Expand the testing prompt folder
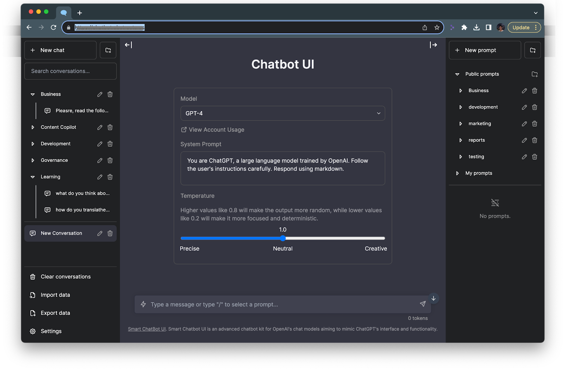The width and height of the screenshot is (566, 392). click(x=461, y=157)
